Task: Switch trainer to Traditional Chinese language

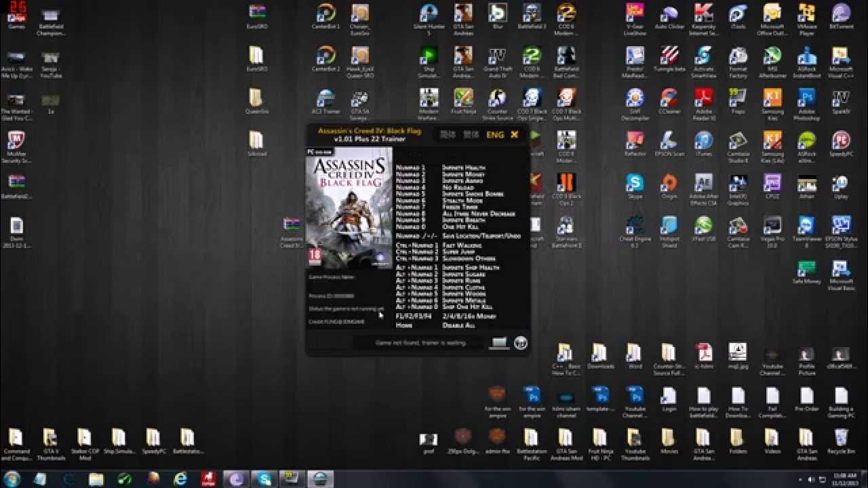Action: click(x=471, y=135)
